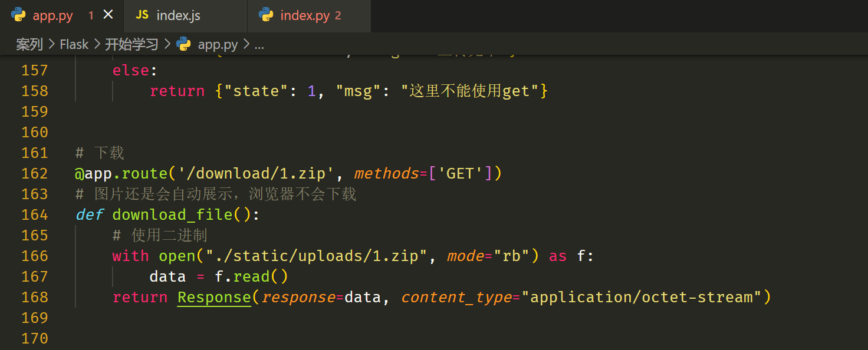Select the 案列 breadcrumb folder

coord(29,44)
